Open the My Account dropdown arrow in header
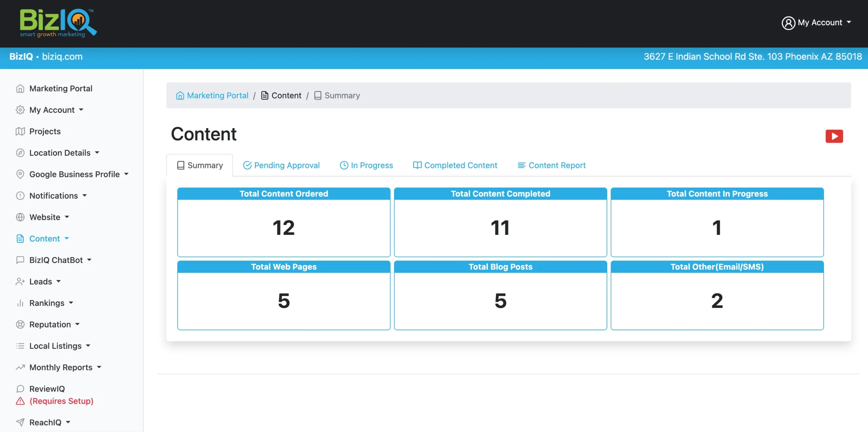 pos(849,22)
